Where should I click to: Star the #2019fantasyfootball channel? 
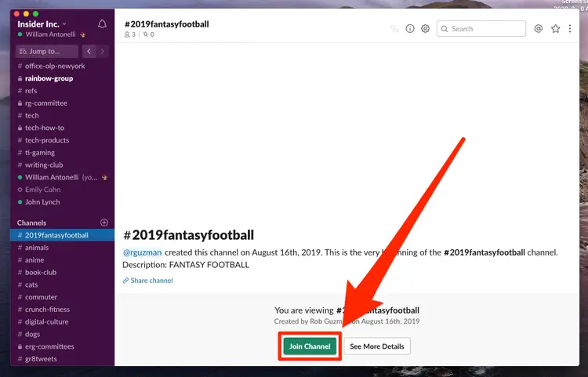(x=555, y=28)
